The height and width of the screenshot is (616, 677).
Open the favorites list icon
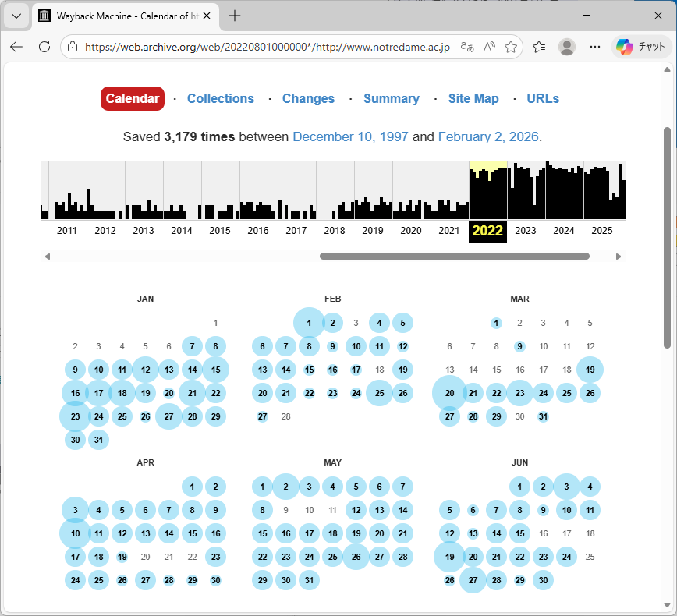pos(539,47)
